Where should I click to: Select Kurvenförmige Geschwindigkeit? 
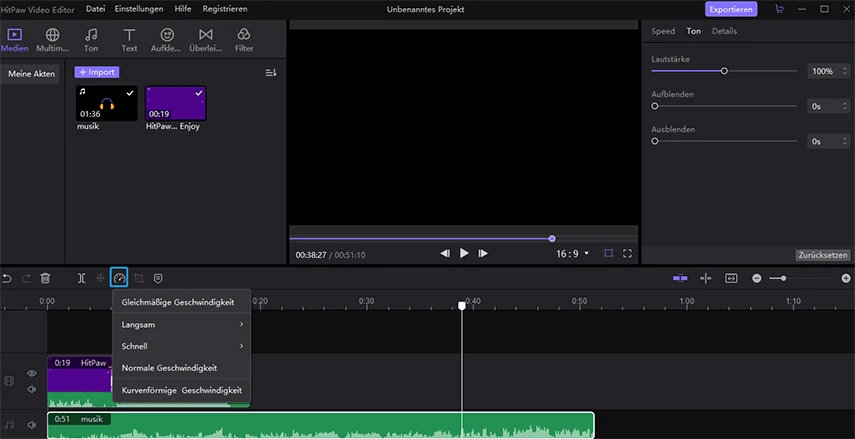pos(182,390)
